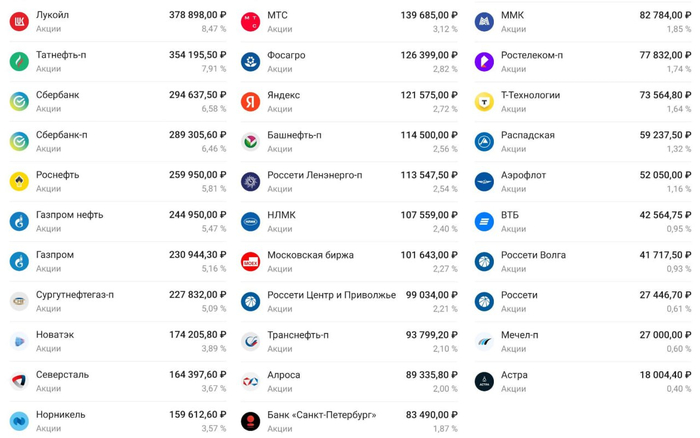Click the green Татнефть-п logo
Viewport: 700px width, 438px height.
(x=19, y=62)
